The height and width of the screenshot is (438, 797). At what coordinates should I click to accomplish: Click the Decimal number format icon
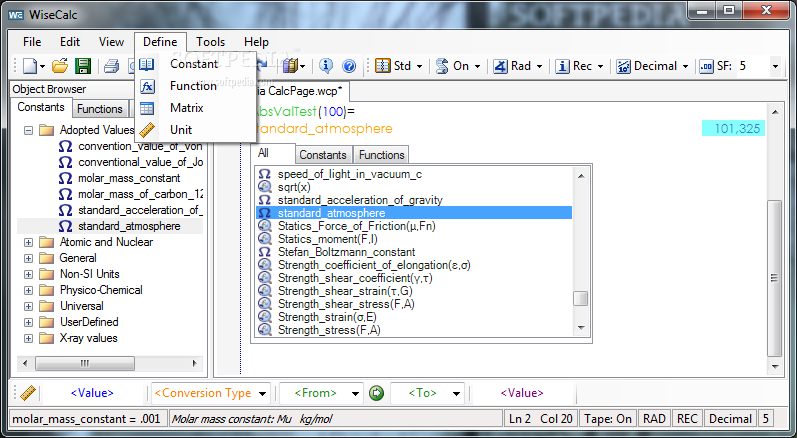[624, 66]
